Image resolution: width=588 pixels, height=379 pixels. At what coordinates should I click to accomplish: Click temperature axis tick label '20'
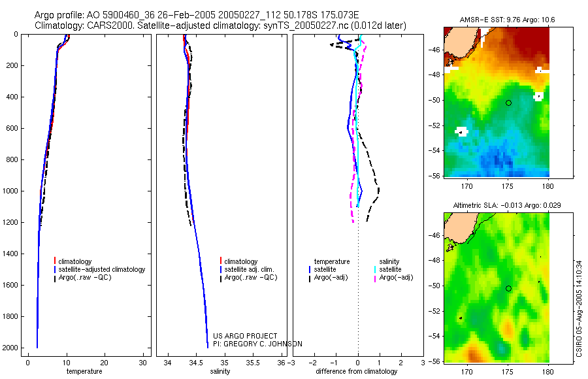[x=105, y=363]
